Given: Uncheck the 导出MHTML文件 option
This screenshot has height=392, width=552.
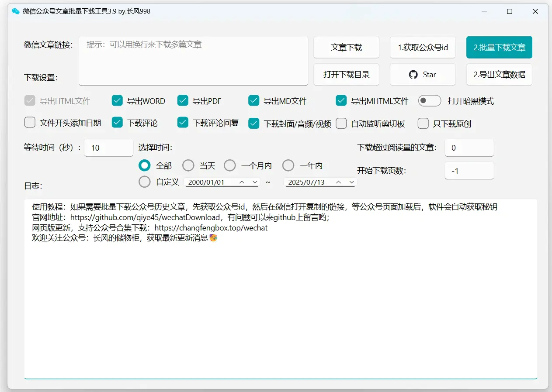Looking at the screenshot, I should [341, 100].
